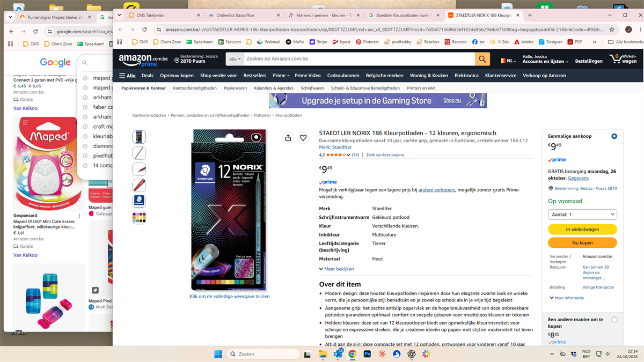Open the 'Alle' hamburger menu
Image resolution: width=644 pixels, height=362 pixels.
127,76
